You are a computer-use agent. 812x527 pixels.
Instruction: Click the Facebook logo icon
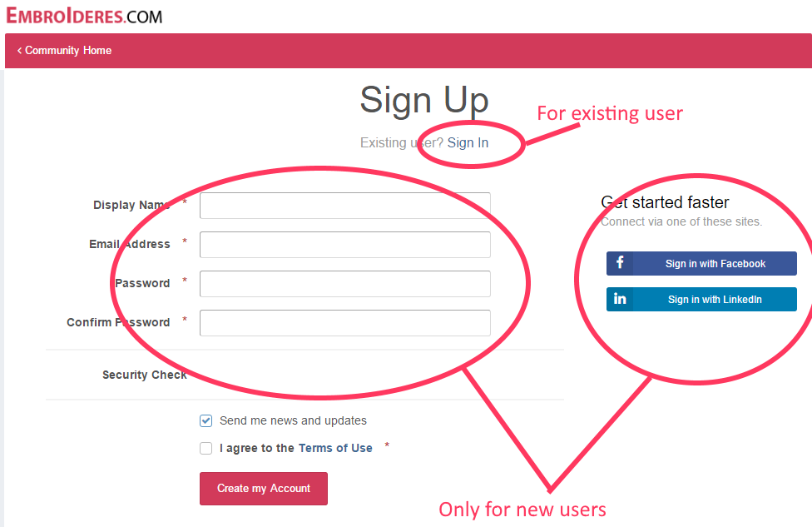point(620,263)
